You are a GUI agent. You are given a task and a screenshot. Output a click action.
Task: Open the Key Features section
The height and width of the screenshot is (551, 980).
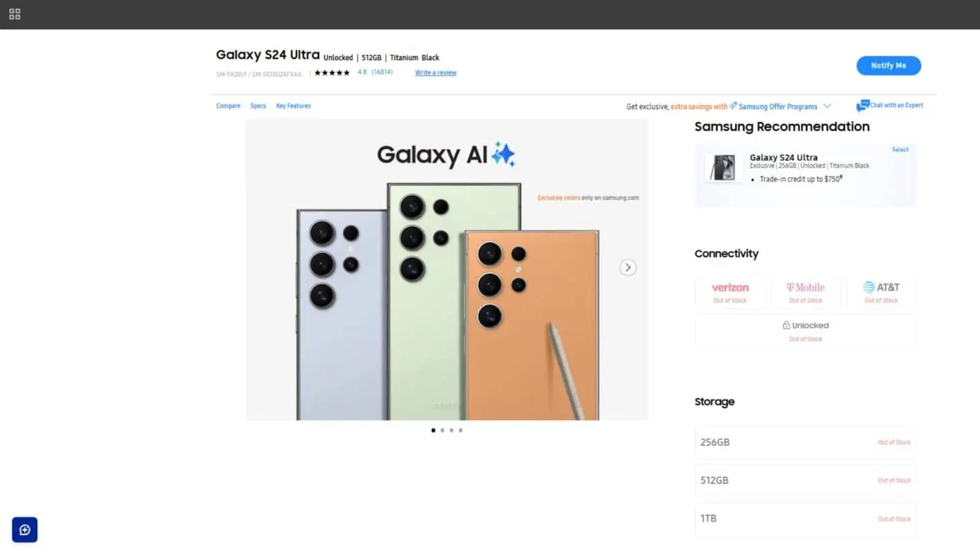[x=293, y=106]
